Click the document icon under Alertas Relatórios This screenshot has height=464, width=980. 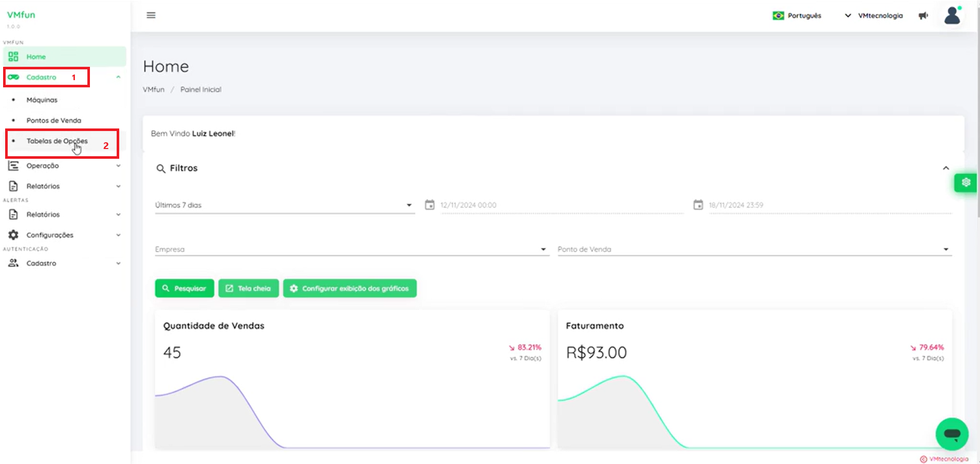pos(13,214)
